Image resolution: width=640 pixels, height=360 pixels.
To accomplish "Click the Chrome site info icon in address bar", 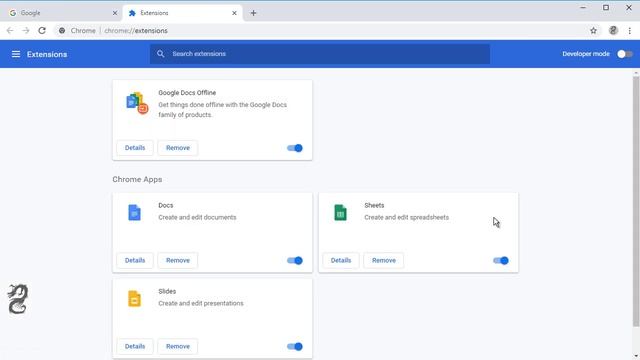I will 62,31.
